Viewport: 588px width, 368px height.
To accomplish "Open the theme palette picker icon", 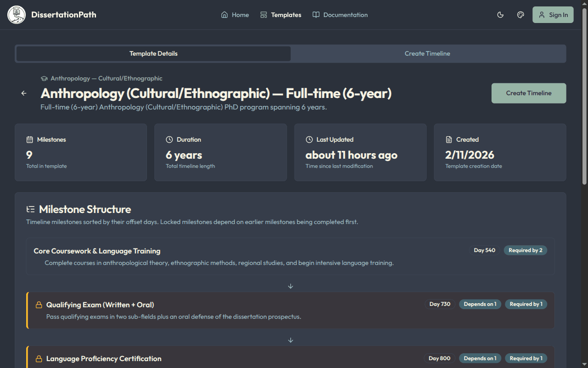I will coord(520,15).
